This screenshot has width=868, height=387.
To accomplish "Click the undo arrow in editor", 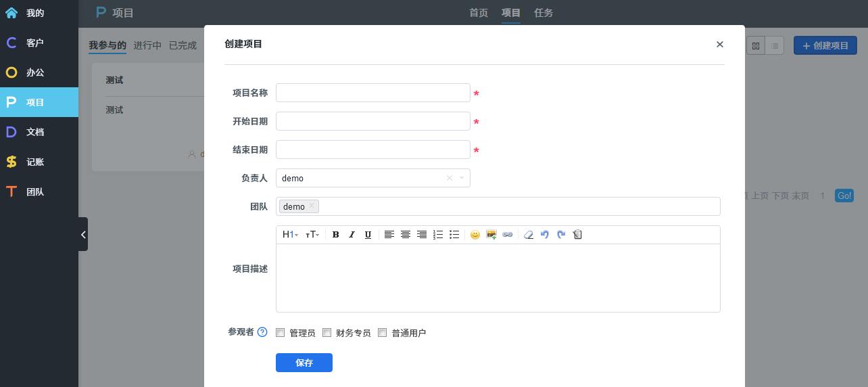I will pyautogui.click(x=545, y=235).
